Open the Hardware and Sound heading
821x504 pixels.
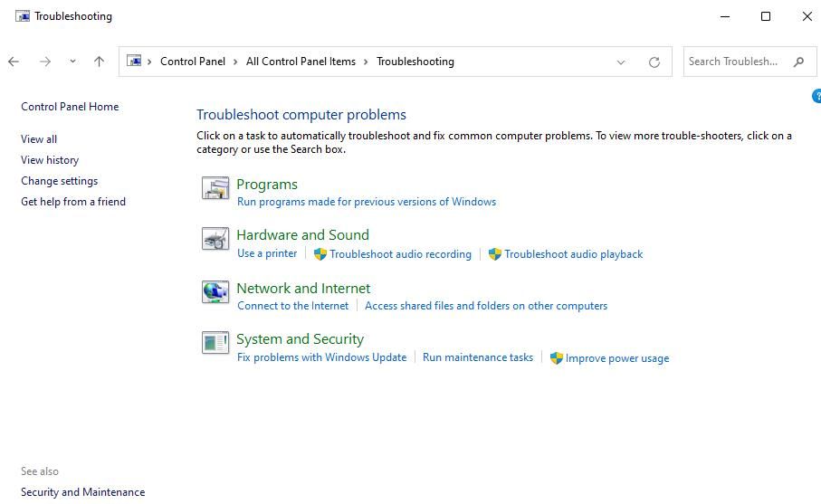302,235
